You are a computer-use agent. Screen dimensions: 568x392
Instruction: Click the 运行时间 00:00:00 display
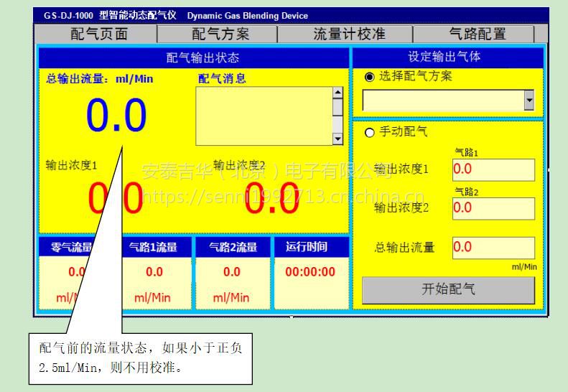point(310,272)
